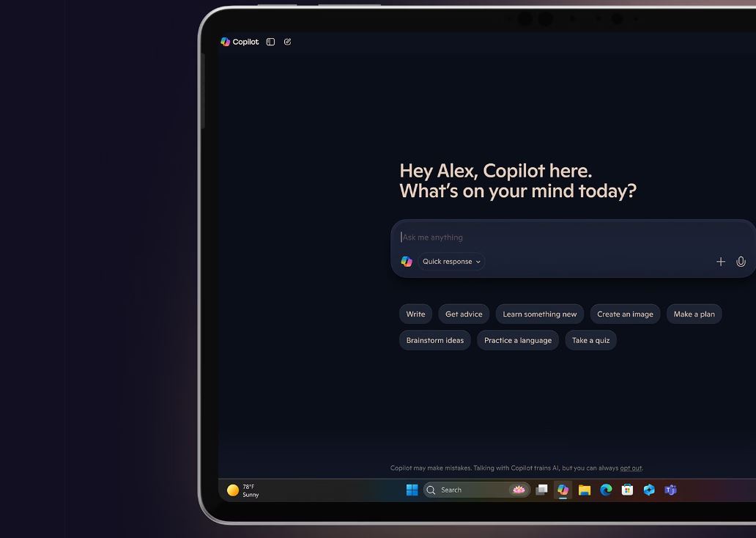Select the Brainstorm ideas chip
756x538 pixels.
[x=435, y=340]
